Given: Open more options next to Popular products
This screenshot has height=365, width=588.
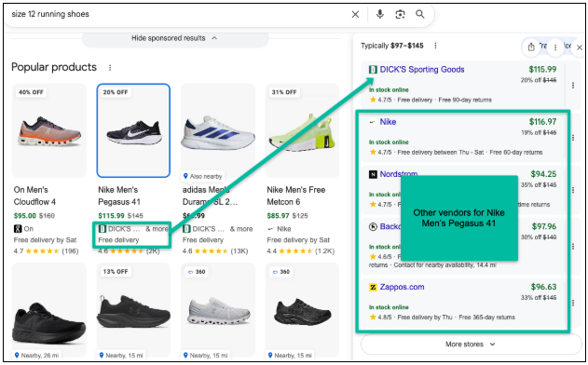Looking at the screenshot, I should tap(110, 68).
